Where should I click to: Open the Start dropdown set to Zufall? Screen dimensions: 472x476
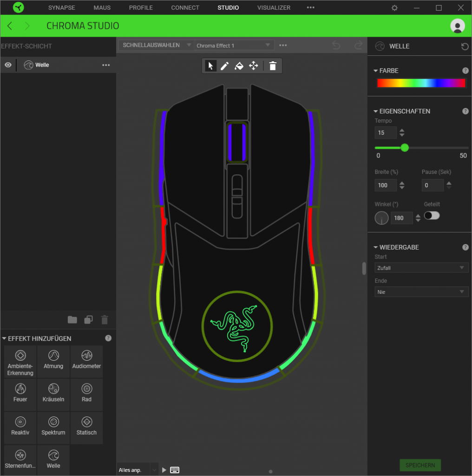pos(421,268)
